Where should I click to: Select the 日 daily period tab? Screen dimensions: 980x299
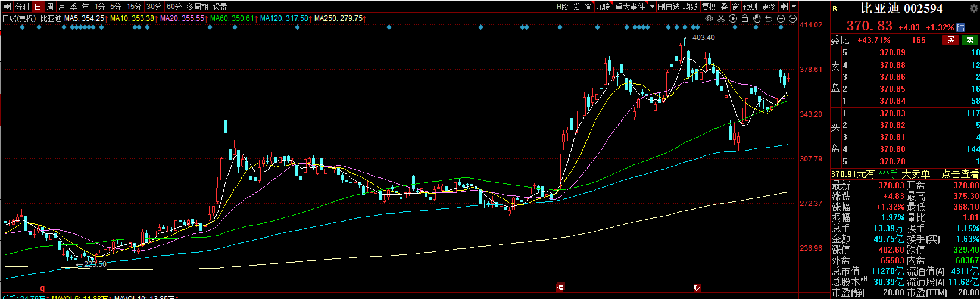click(x=38, y=7)
